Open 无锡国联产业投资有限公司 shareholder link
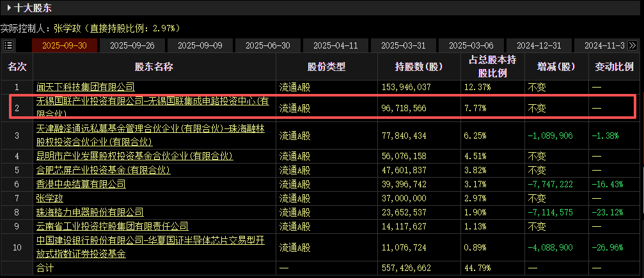Image resolution: width=644 pixels, height=278 pixels. 153,107
